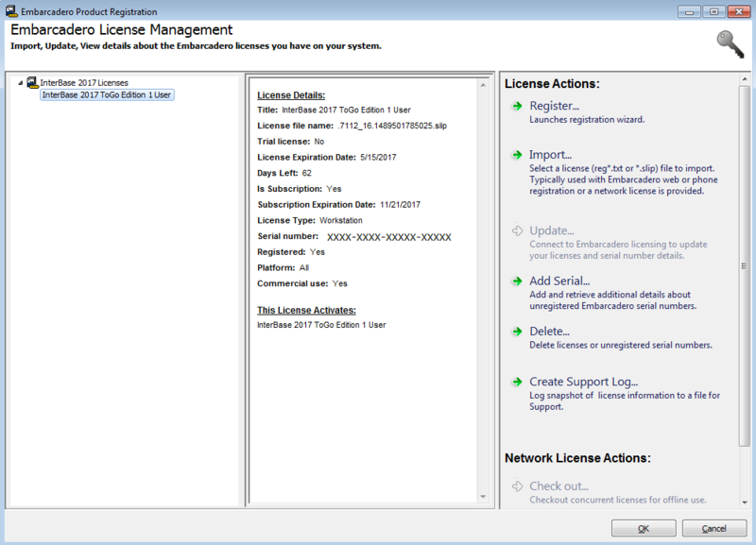Click the License Expiration Date 5/15/2017
The height and width of the screenshot is (545, 756).
coord(378,158)
